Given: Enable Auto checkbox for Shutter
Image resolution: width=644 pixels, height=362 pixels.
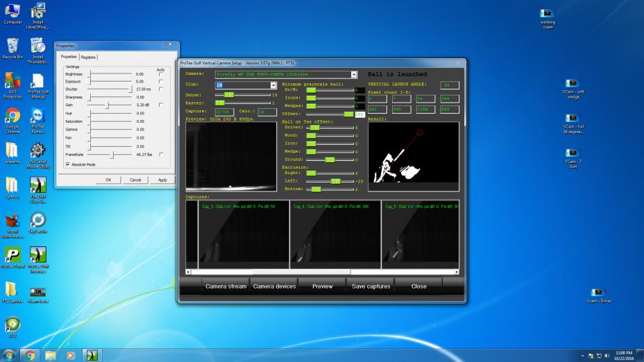Looking at the screenshot, I should tap(160, 89).
